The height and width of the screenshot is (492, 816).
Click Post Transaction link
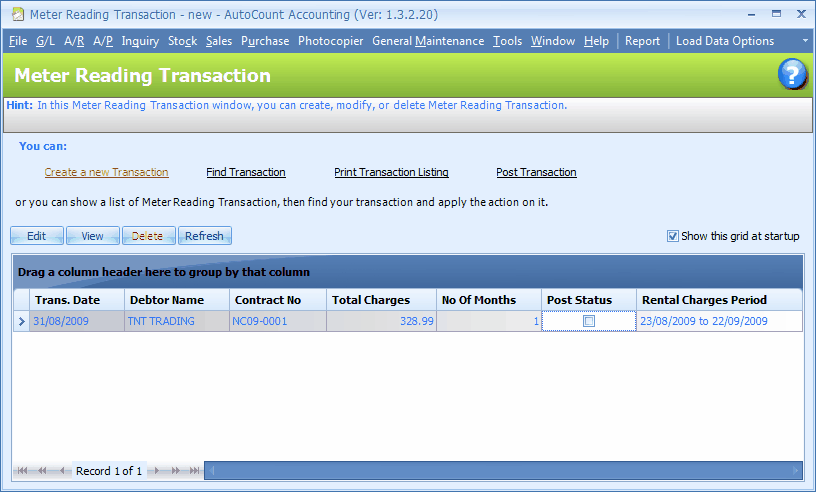click(536, 172)
